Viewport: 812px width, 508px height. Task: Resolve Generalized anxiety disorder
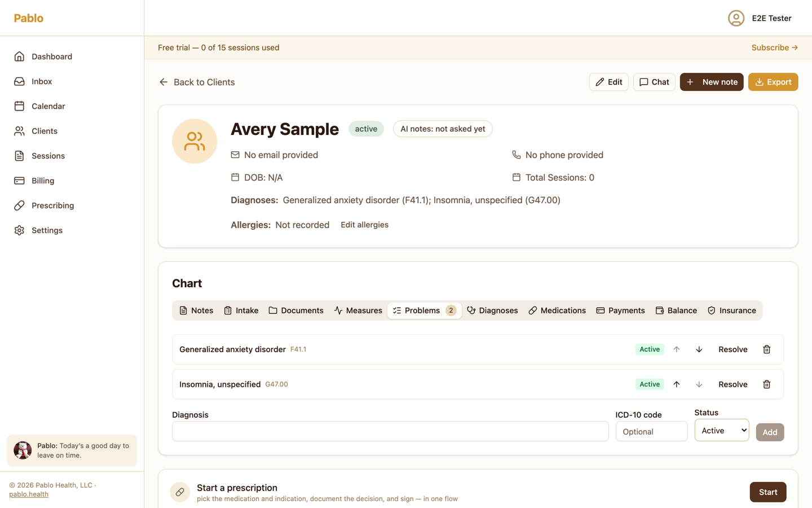(733, 349)
